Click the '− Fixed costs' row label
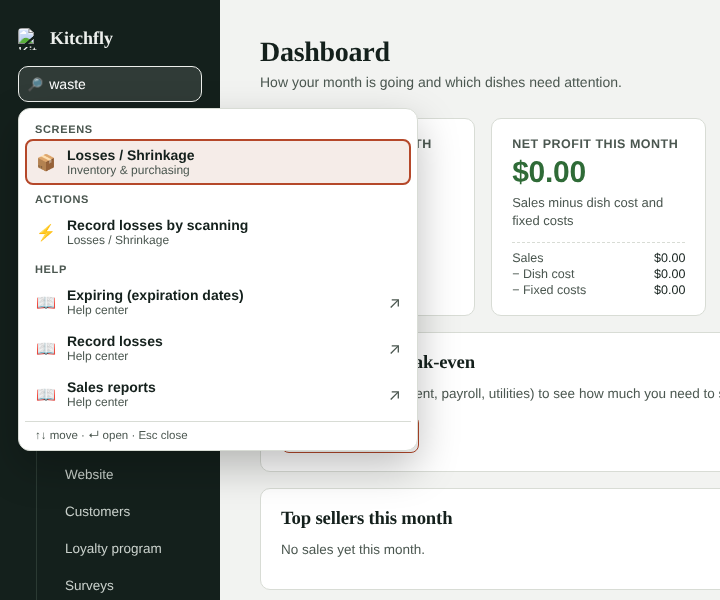 (x=549, y=290)
